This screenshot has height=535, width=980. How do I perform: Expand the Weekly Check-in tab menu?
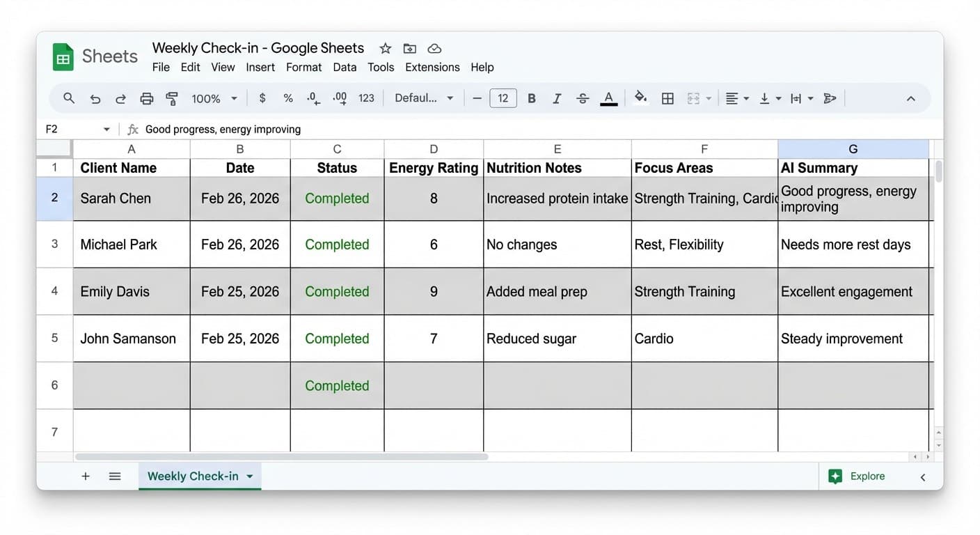tap(250, 476)
